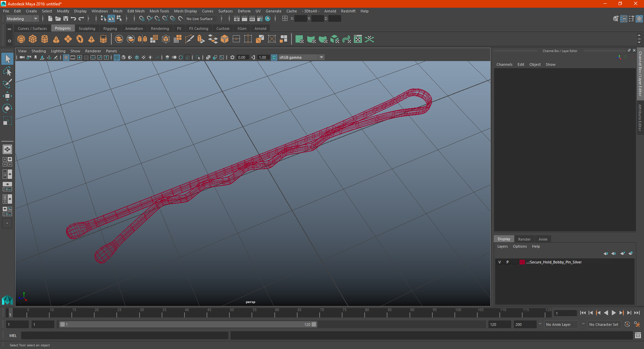Create a polygon cylinder from the shelf
Image resolution: width=644 pixels, height=349 pixels.
[45, 39]
